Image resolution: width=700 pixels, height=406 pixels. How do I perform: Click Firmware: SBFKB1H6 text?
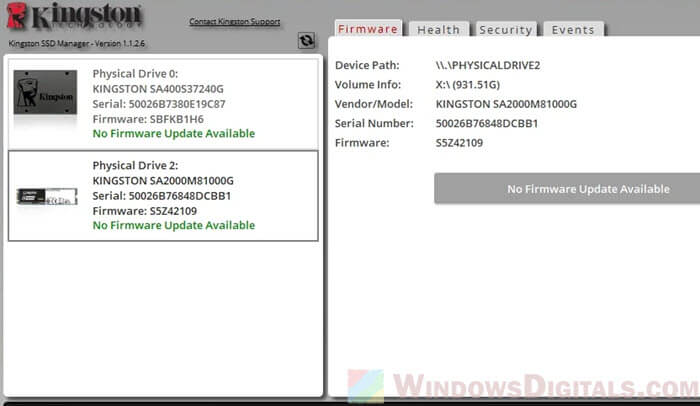click(x=148, y=119)
